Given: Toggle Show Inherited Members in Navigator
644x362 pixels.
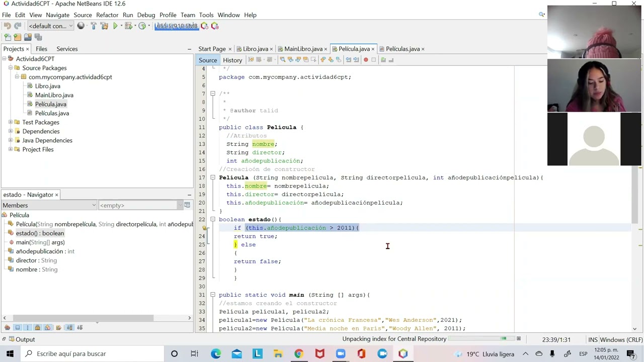Looking at the screenshot, I should [x=7, y=327].
